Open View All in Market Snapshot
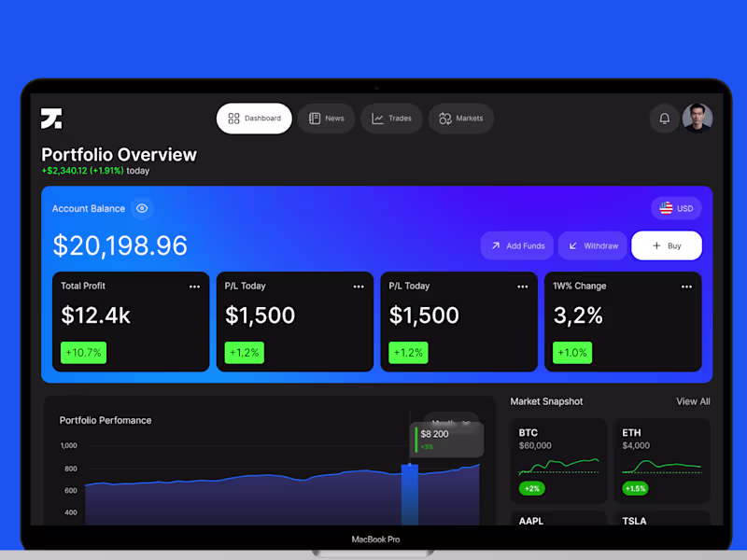Screen dimensions: 747x560 (x=693, y=401)
